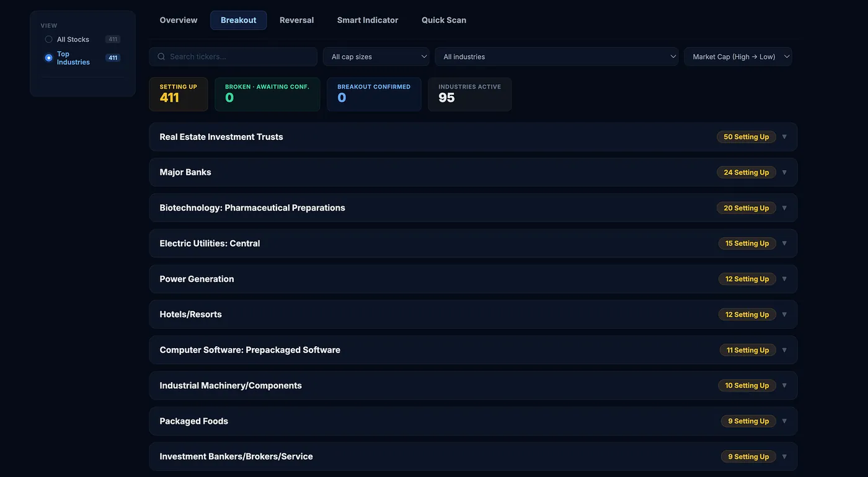868x477 pixels.
Task: Click Investment Bankers/Brokers/Service title
Action: pyautogui.click(x=236, y=457)
